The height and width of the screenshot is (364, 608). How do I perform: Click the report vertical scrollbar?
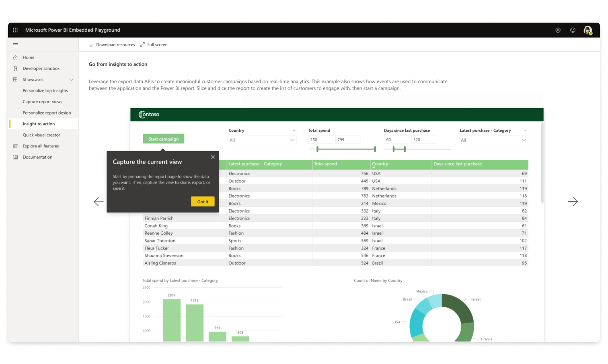click(542, 163)
